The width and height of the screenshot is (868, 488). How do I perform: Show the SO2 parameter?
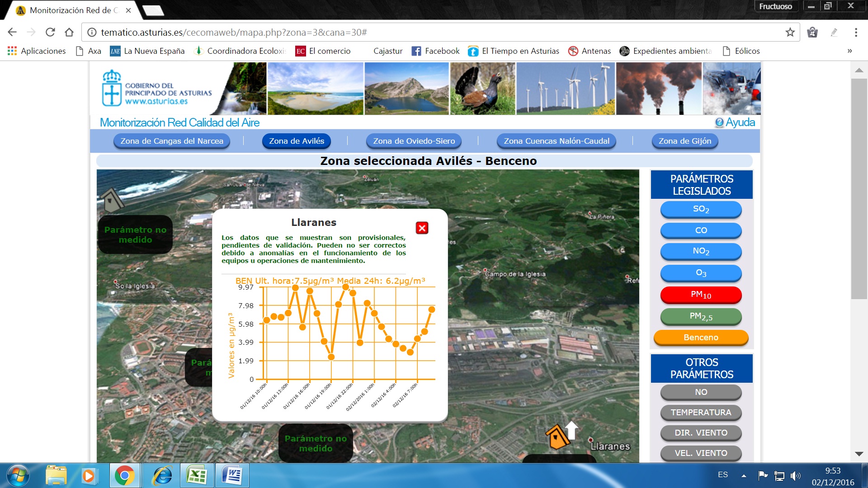click(701, 209)
